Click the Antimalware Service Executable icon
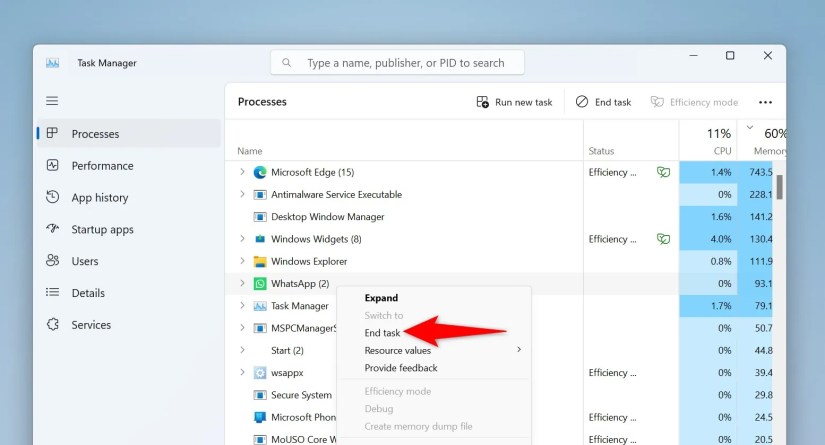 [260, 195]
